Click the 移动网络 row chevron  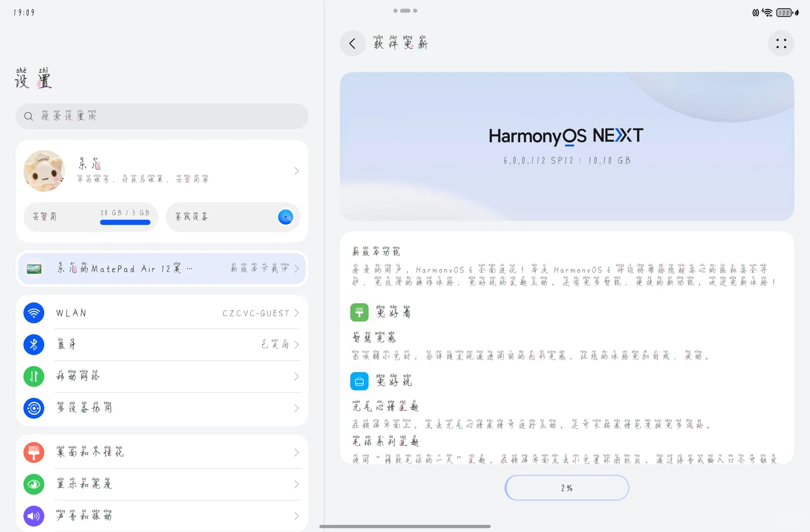296,376
